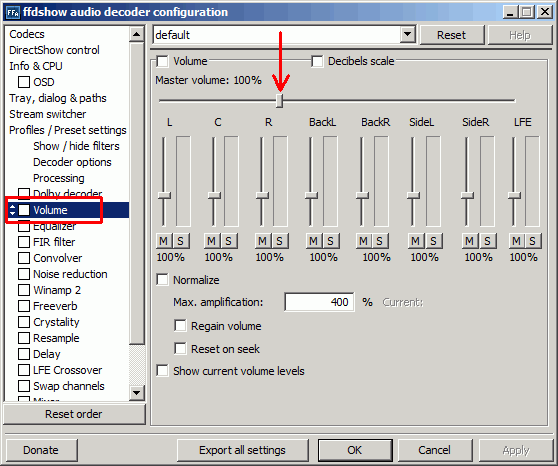Image resolution: width=558 pixels, height=466 pixels.
Task: Click the filter list scroll down arrow
Action: point(137,393)
